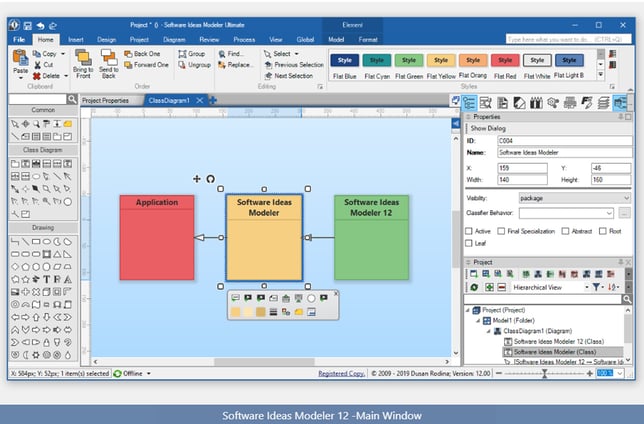Click the Find... button
Viewport: 644px width, 424px height.
pos(231,54)
